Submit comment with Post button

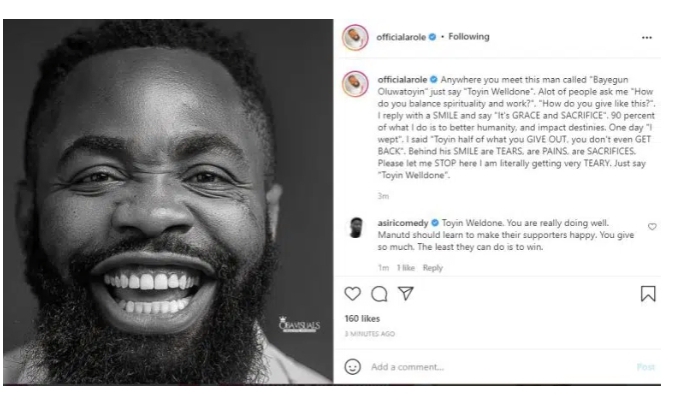click(x=646, y=367)
